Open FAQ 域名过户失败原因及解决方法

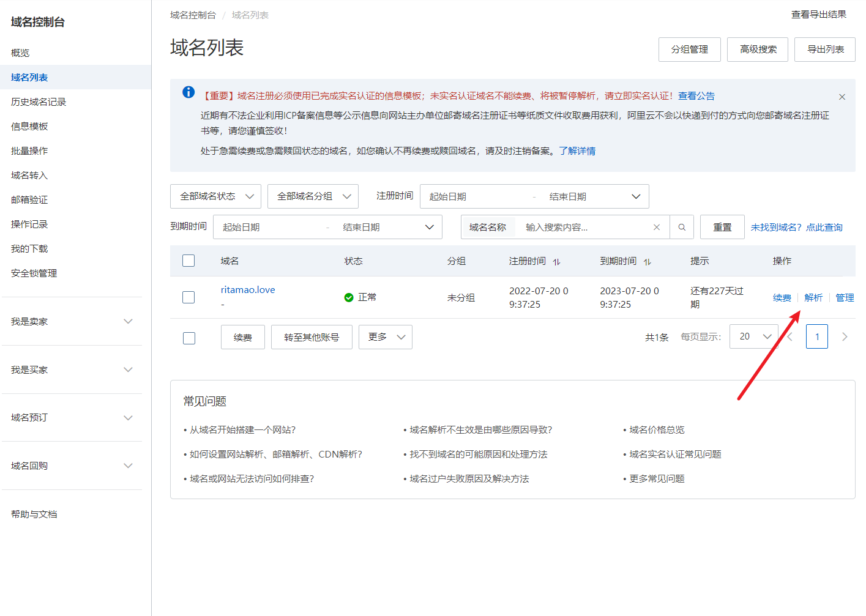[469, 479]
